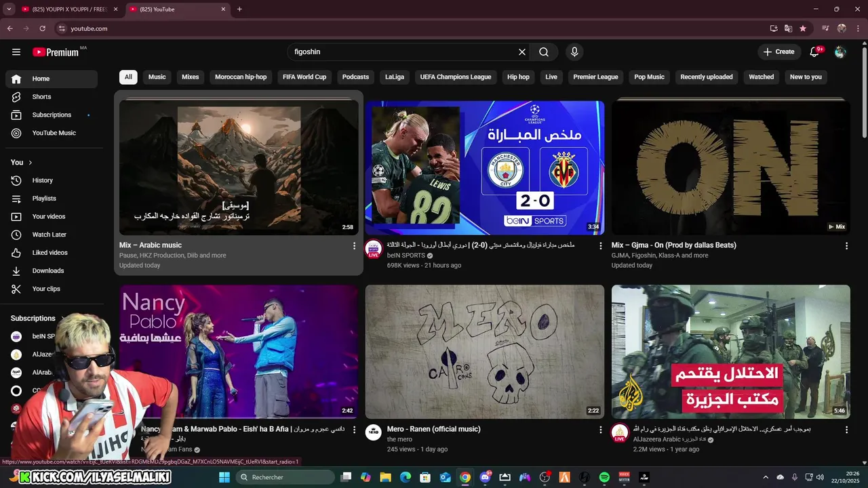This screenshot has width=868, height=488.
Task: Open History in the sidebar
Action: coord(52,180)
